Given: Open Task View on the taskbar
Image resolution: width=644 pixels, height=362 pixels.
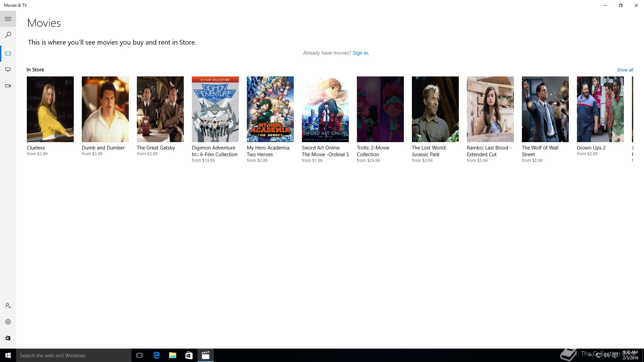Looking at the screenshot, I should 140,355.
